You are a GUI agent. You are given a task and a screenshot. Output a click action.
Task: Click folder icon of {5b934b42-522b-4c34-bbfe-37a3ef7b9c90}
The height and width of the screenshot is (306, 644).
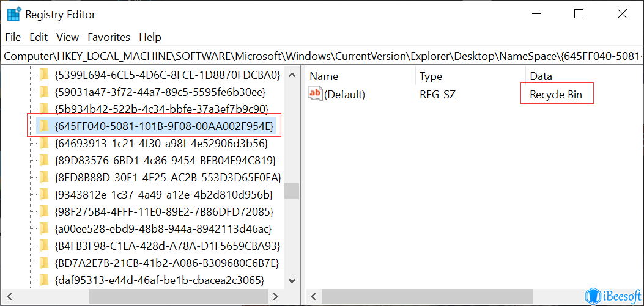tap(44, 109)
